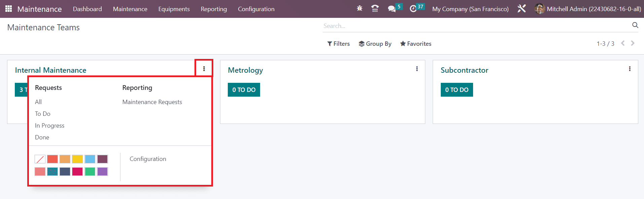The width and height of the screenshot is (644, 199).
Task: Open the VoIP phone icon
Action: (x=375, y=9)
